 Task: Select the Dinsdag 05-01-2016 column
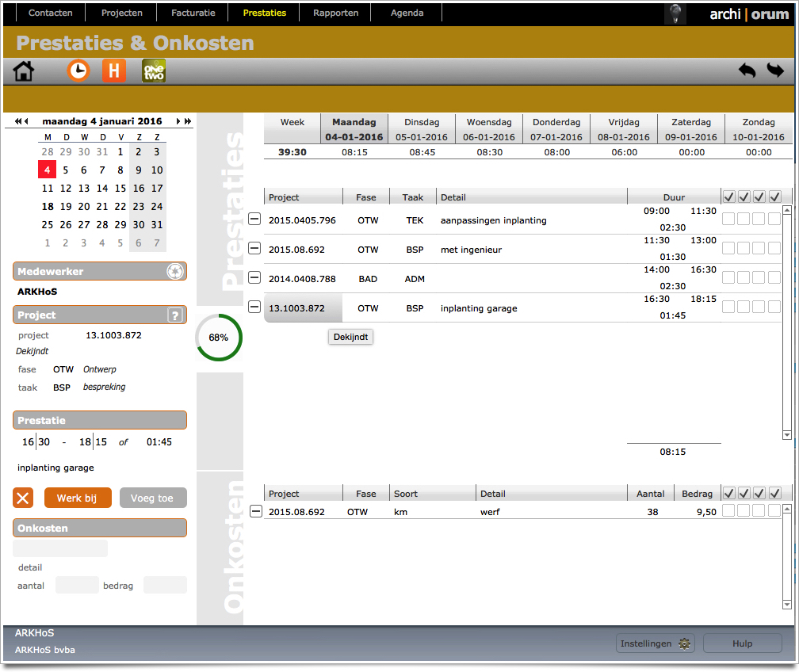(x=422, y=129)
